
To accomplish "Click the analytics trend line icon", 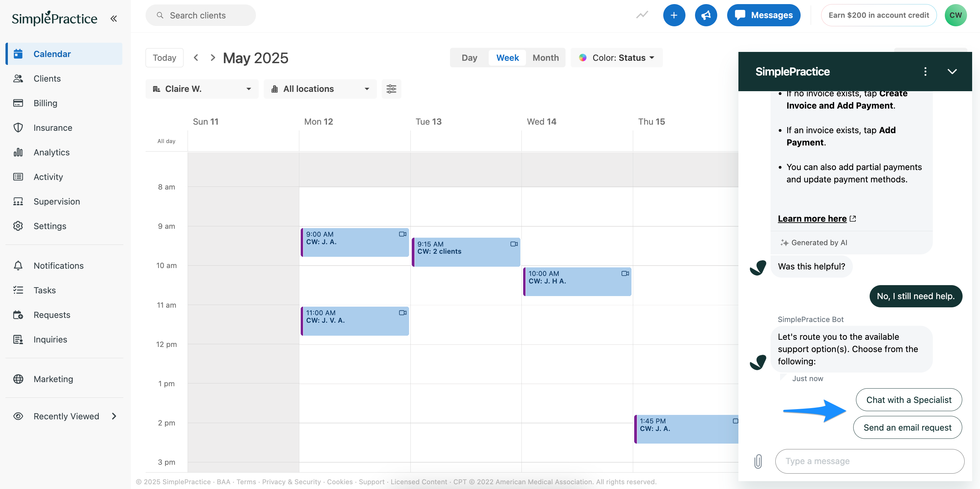I will [x=642, y=15].
